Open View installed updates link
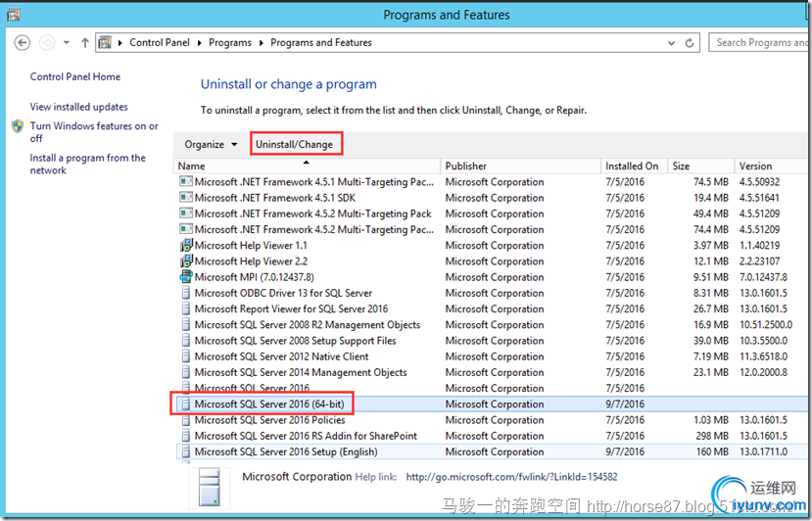Screen dimensions: 812x521 point(78,107)
